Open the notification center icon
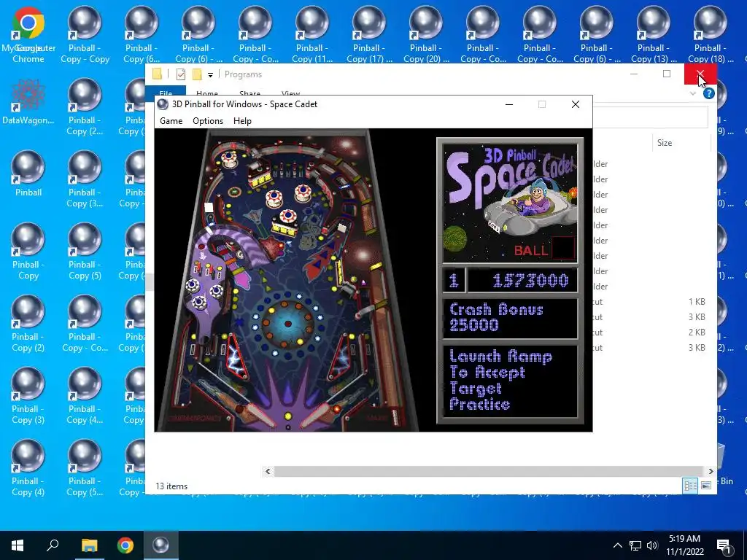Screen dimensions: 747x560 [x=724, y=545]
